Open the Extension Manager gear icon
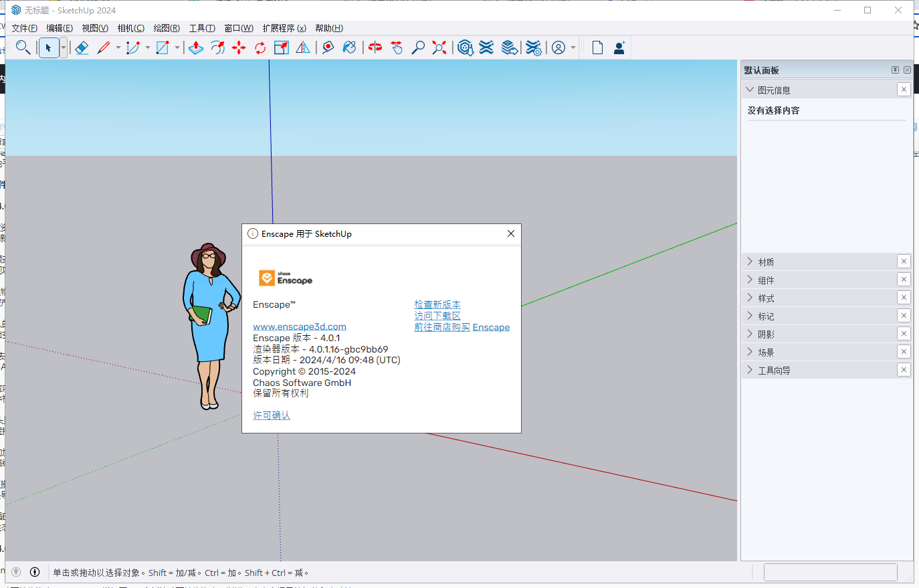The width and height of the screenshot is (919, 588). click(533, 47)
